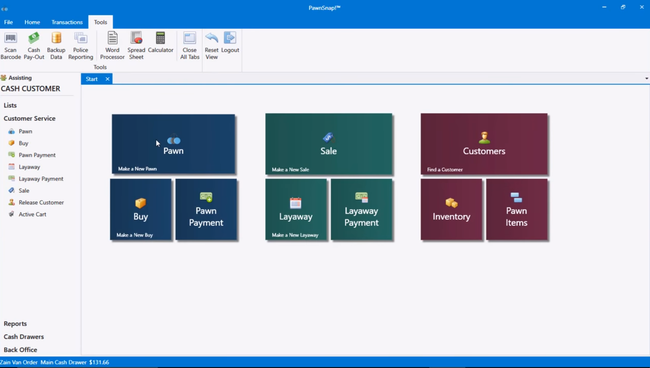Click CASH CUSTOMER name in sidebar

31,88
